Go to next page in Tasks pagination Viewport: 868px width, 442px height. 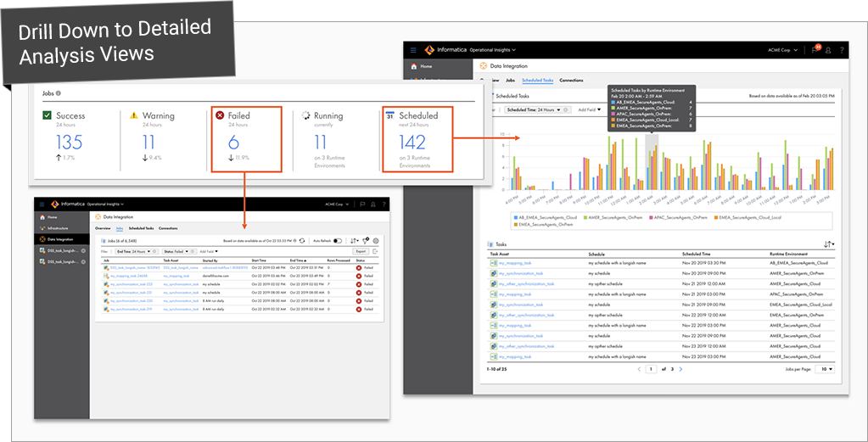680,369
